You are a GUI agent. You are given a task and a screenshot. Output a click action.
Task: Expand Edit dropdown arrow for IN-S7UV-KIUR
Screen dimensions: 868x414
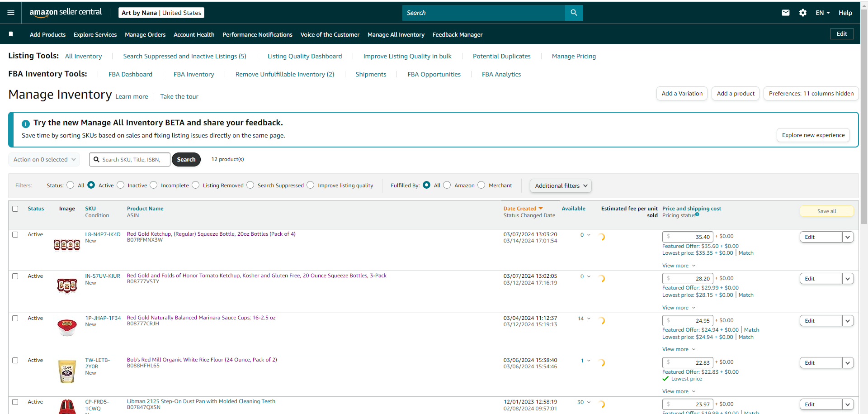(x=848, y=279)
